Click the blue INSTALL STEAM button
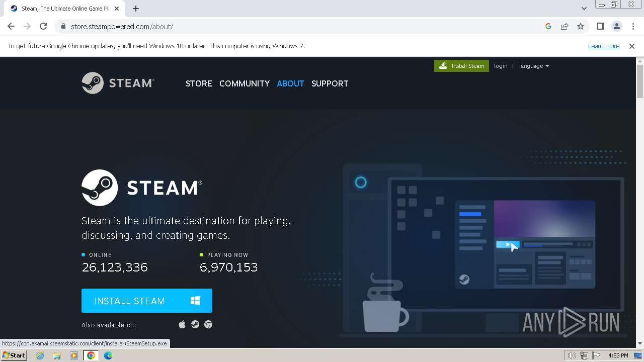The image size is (644, 362). coord(147,301)
